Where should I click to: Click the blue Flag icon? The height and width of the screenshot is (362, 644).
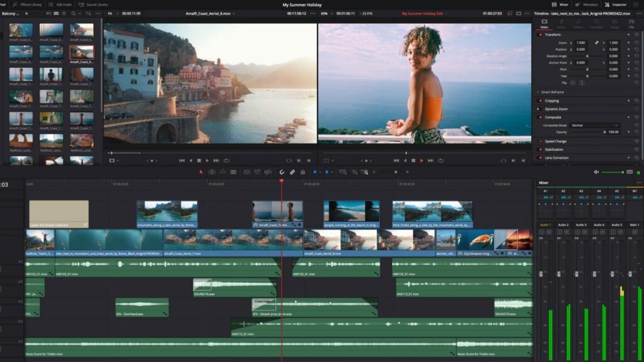315,172
